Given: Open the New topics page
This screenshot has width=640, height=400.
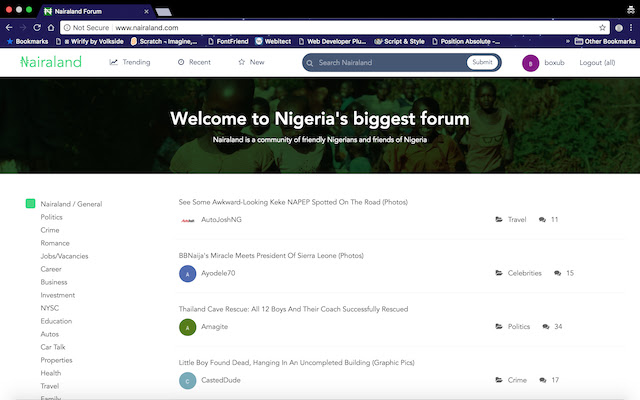Looking at the screenshot, I should click(251, 62).
